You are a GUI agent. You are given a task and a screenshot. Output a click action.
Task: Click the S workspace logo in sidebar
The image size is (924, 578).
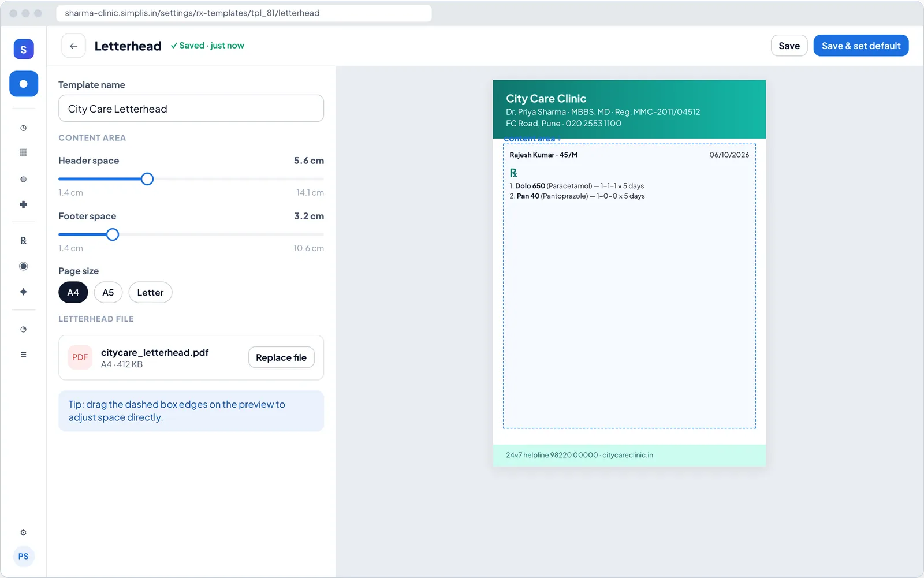click(x=24, y=49)
